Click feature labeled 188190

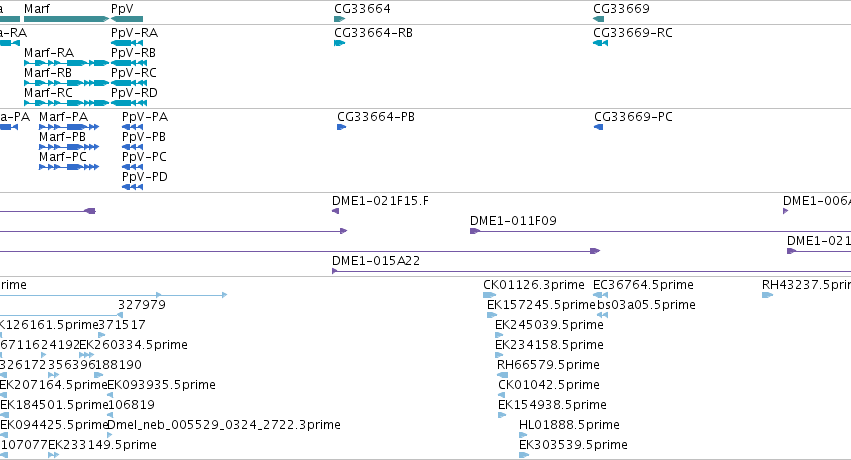(98, 375)
